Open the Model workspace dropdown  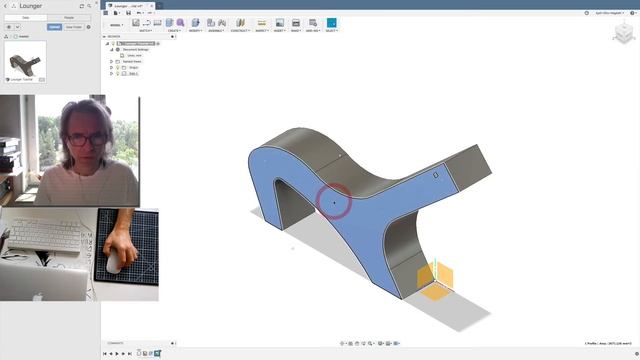tap(116, 25)
